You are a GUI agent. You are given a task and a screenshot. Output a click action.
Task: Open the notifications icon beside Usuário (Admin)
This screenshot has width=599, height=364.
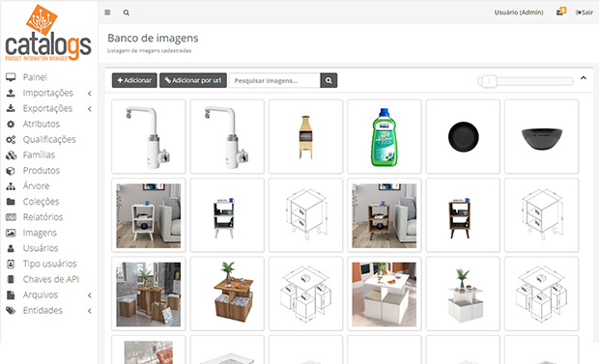(x=560, y=12)
